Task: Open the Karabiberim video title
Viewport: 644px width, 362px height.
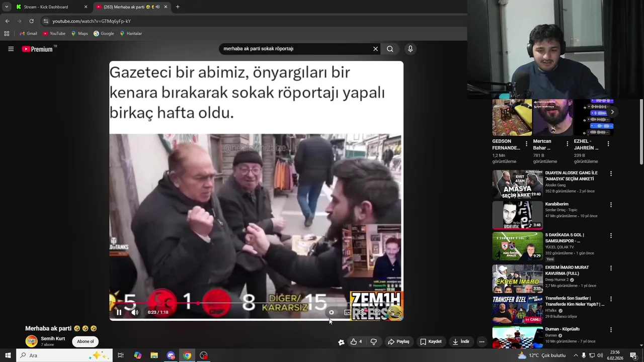Action: point(557,204)
